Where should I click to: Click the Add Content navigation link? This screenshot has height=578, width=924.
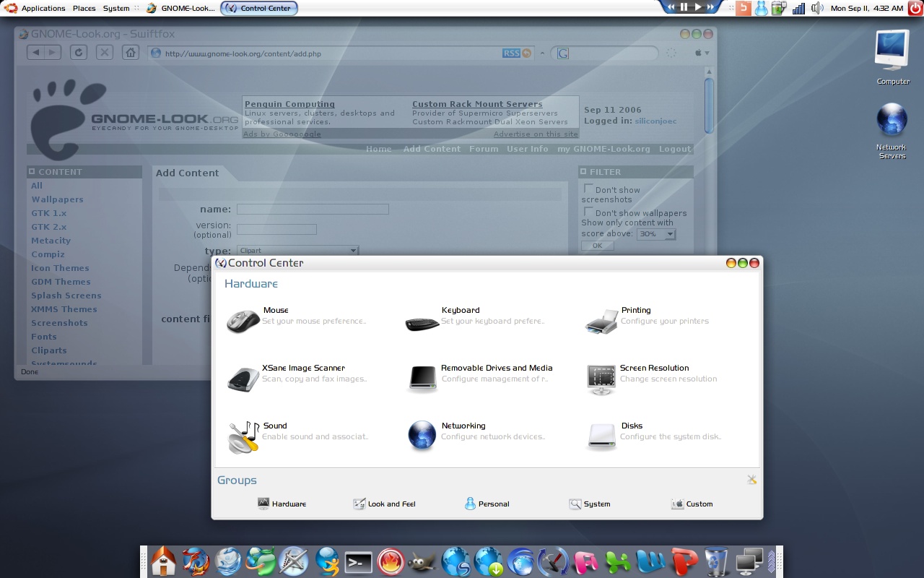pos(432,149)
